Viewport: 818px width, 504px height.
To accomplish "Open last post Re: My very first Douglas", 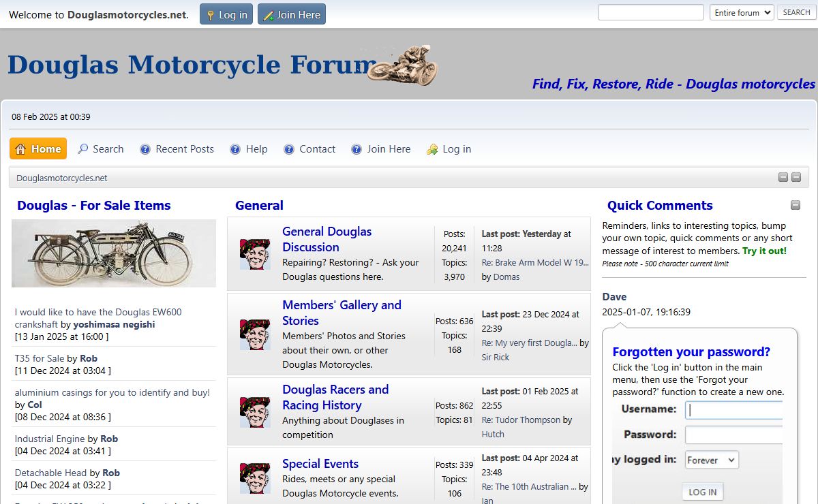I will [x=530, y=343].
